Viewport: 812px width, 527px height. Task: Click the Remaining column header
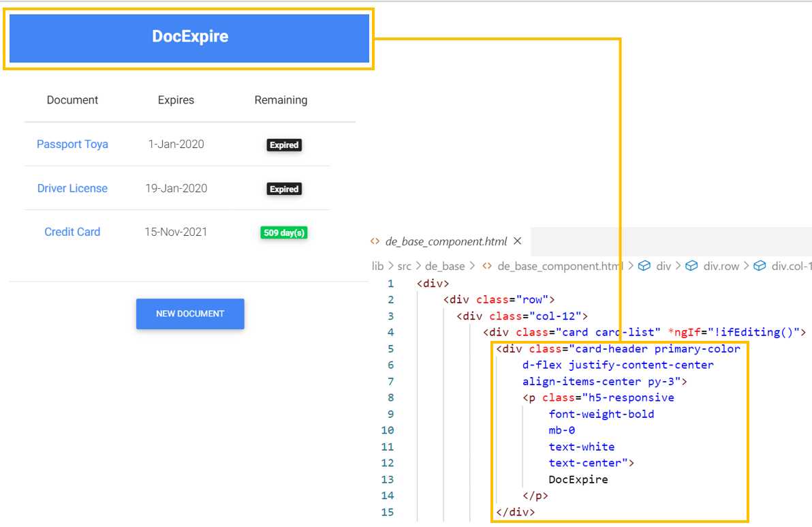point(281,100)
